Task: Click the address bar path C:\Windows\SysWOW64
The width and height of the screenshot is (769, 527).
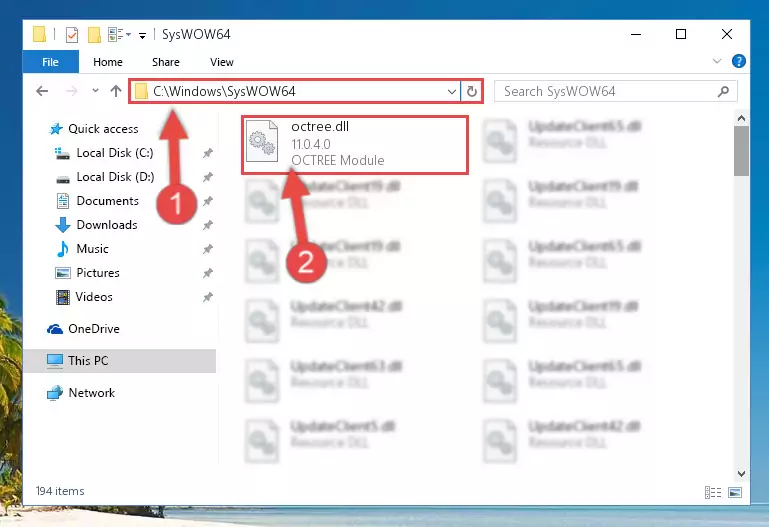Action: point(224,91)
